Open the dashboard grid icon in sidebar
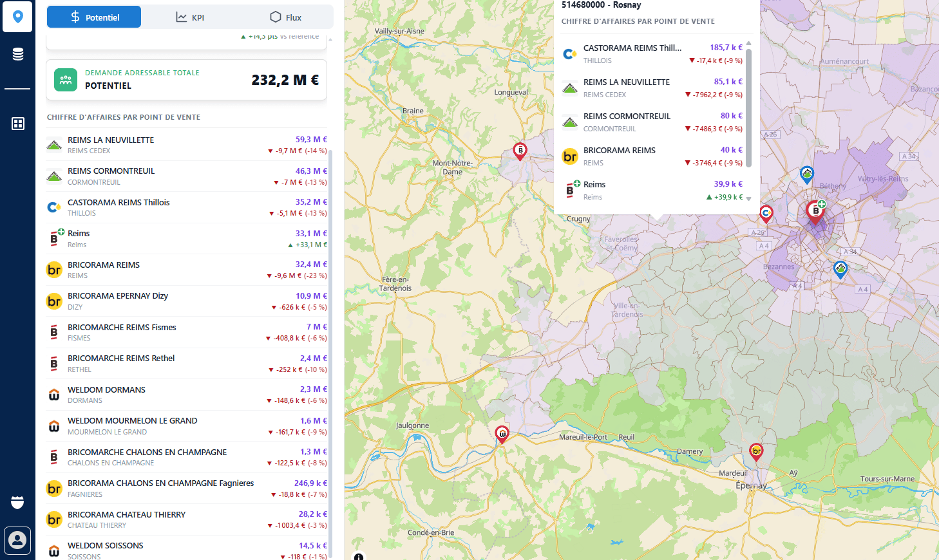Viewport: 939px width, 560px height. click(18, 124)
